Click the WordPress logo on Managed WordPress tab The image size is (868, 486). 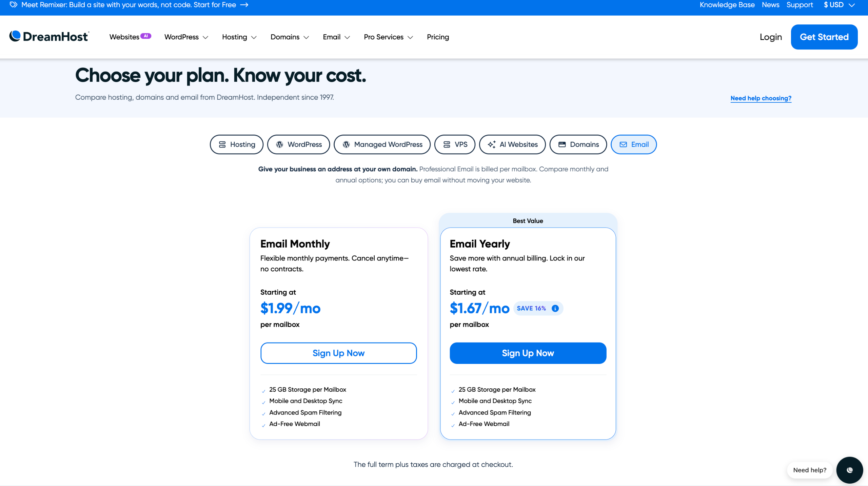pyautogui.click(x=346, y=144)
